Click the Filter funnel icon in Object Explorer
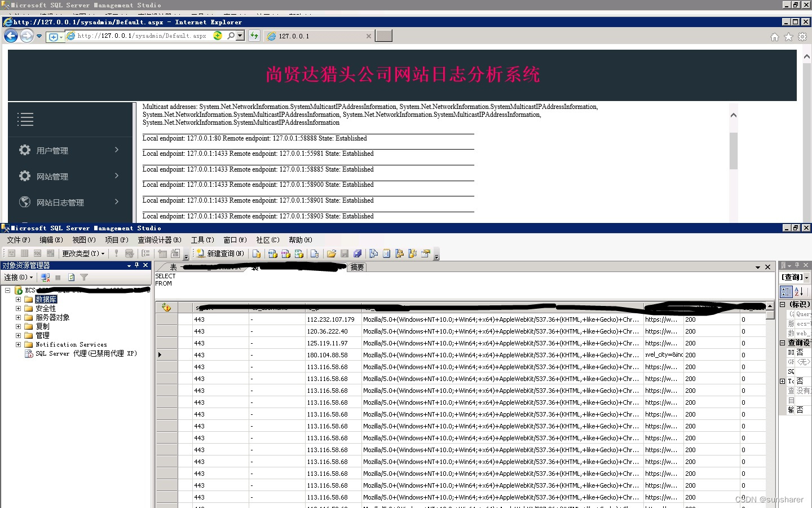 (x=84, y=277)
